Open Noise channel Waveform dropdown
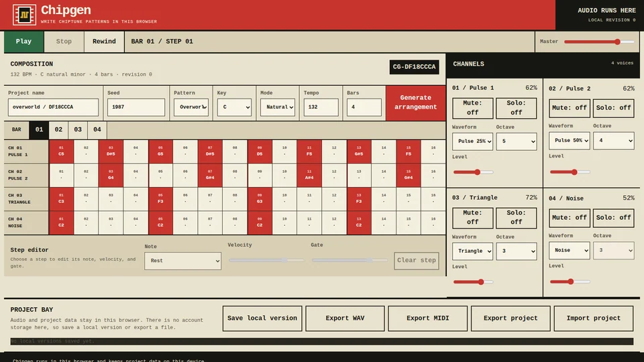The height and width of the screenshot is (362, 644). tap(570, 250)
